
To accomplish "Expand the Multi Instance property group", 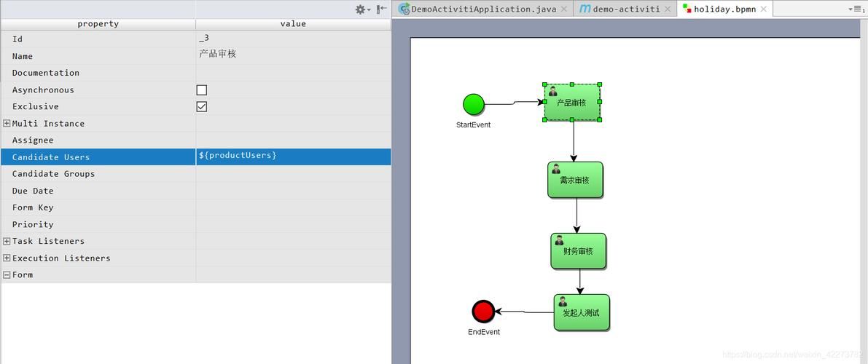I will pyautogui.click(x=7, y=124).
